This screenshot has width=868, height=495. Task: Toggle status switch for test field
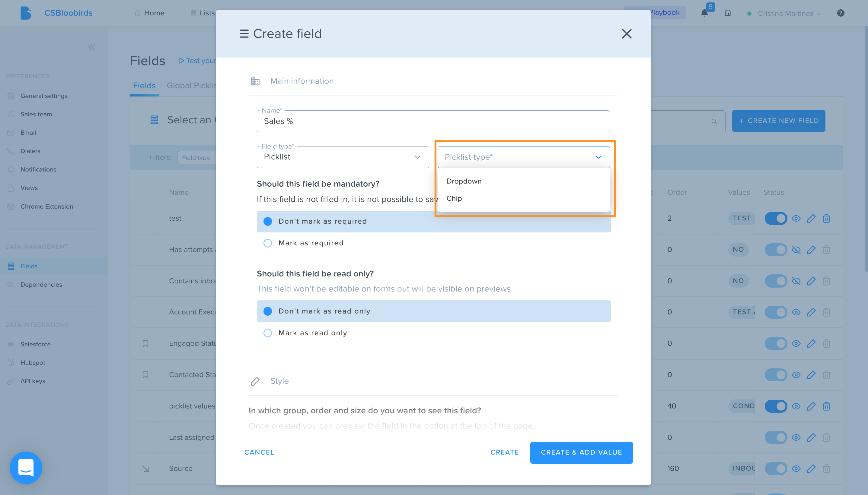[x=776, y=218]
